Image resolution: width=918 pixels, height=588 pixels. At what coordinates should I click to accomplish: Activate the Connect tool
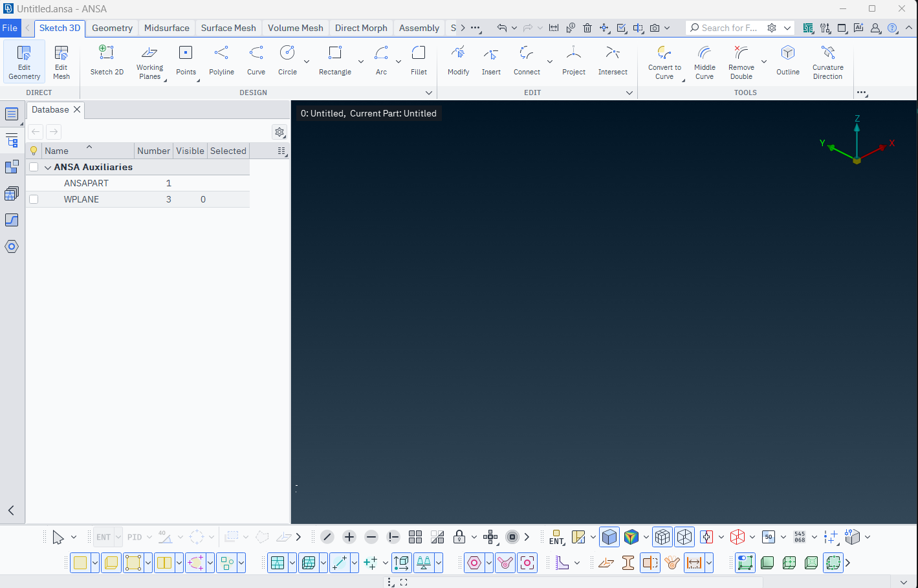click(527, 61)
